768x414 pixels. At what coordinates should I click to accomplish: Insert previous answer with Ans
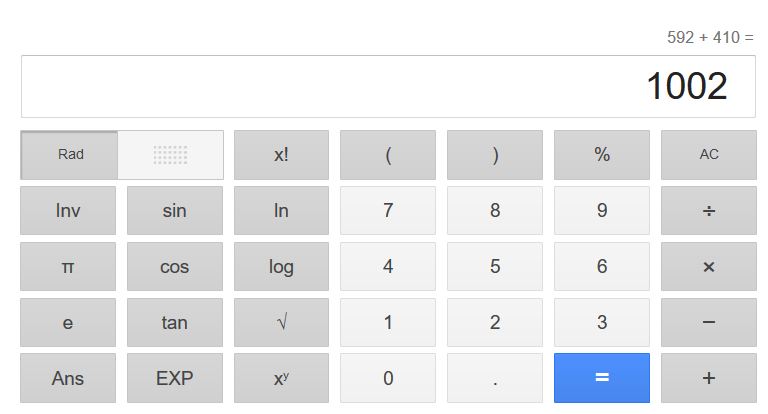(x=68, y=379)
